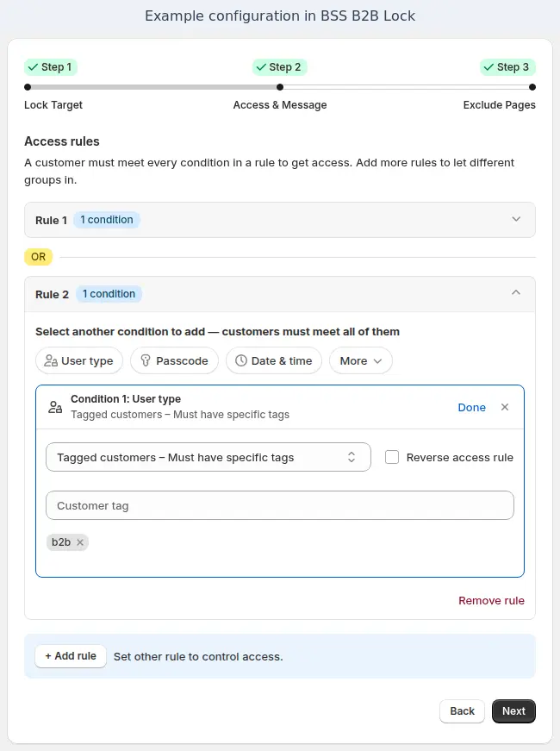Focus the Customer tag input field
Screen dimensions: 560x751
[x=280, y=505]
